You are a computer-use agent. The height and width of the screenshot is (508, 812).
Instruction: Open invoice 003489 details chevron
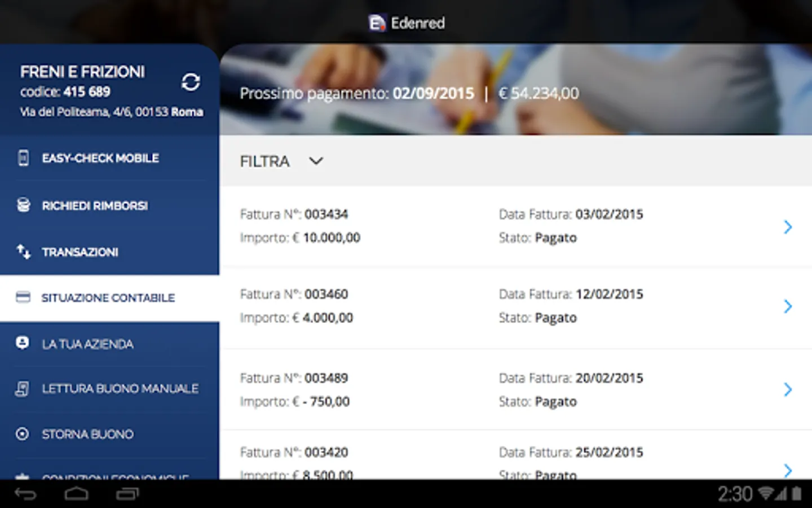point(788,389)
